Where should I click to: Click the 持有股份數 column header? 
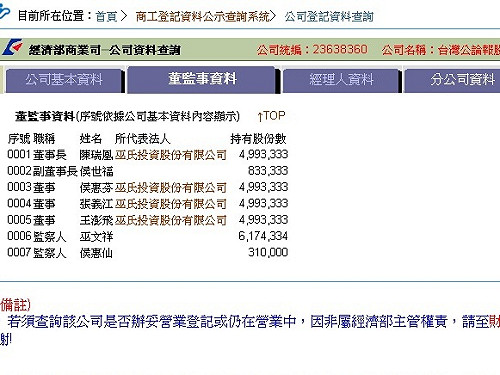(258, 139)
